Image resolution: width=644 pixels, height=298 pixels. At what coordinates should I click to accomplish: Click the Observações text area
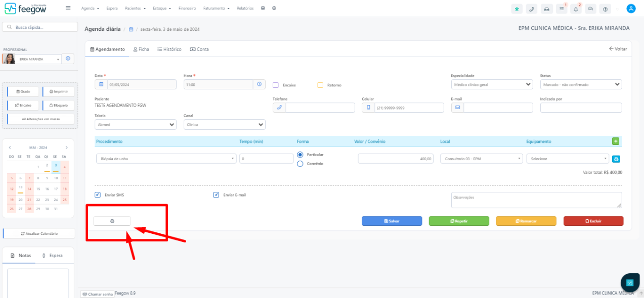(536, 200)
